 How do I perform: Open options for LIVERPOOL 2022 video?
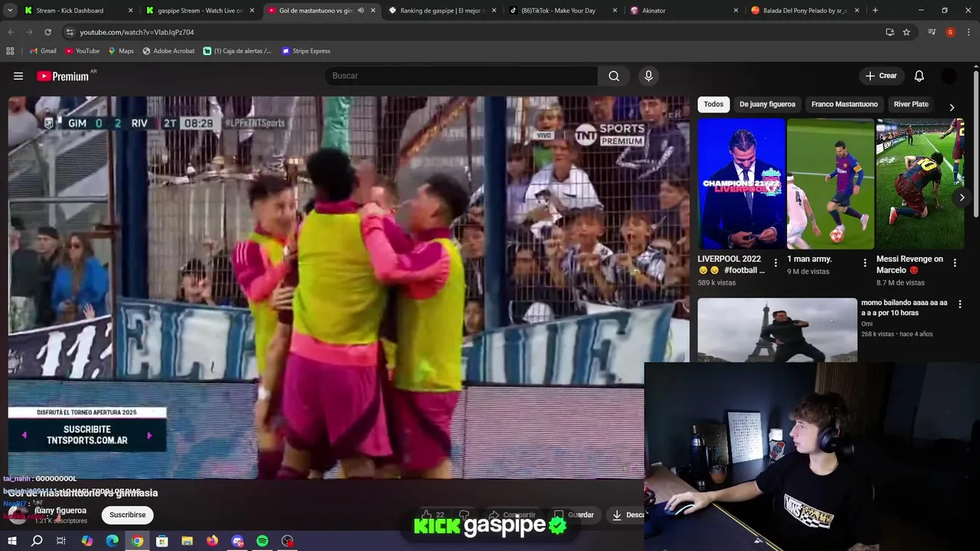(776, 262)
